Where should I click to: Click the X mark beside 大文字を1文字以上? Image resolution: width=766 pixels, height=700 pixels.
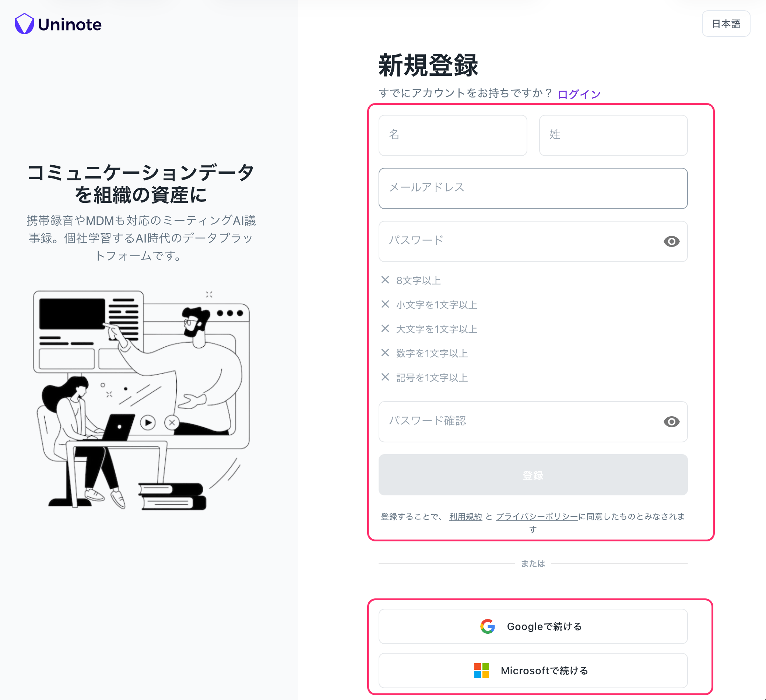tap(385, 329)
